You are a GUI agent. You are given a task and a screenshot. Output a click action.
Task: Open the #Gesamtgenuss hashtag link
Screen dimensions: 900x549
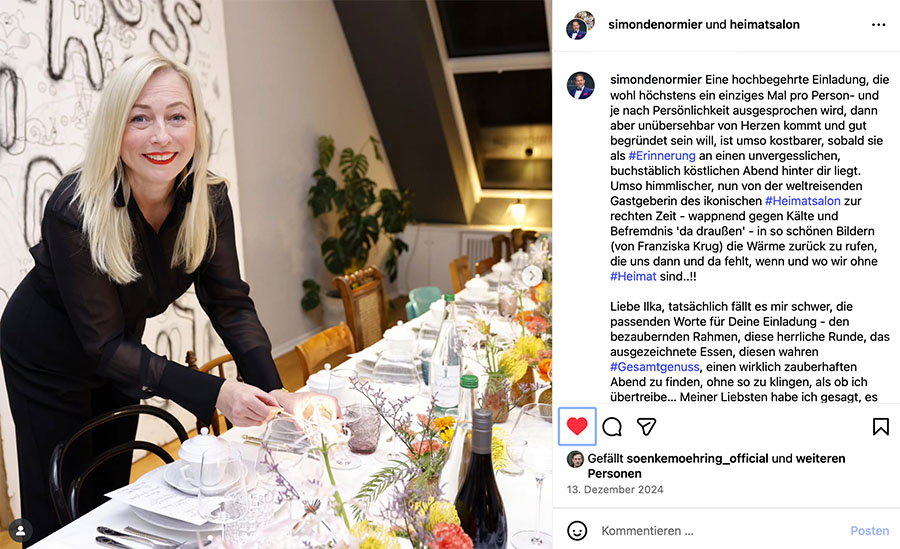(654, 367)
